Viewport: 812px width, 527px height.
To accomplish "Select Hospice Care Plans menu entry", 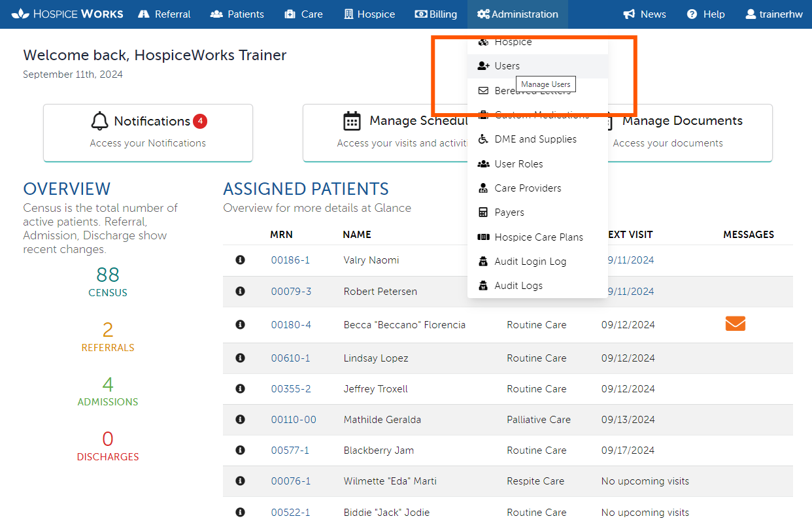I will (x=537, y=237).
